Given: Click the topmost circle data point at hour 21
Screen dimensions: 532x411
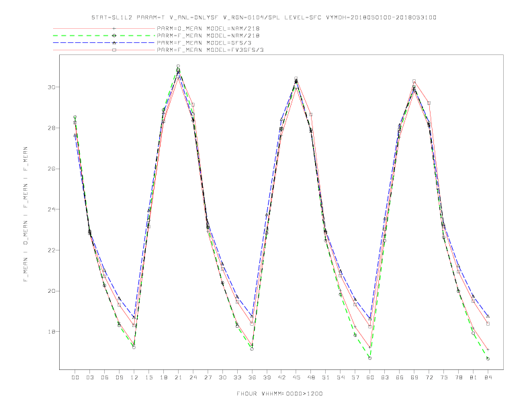Looking at the screenshot, I should pyautogui.click(x=178, y=66).
